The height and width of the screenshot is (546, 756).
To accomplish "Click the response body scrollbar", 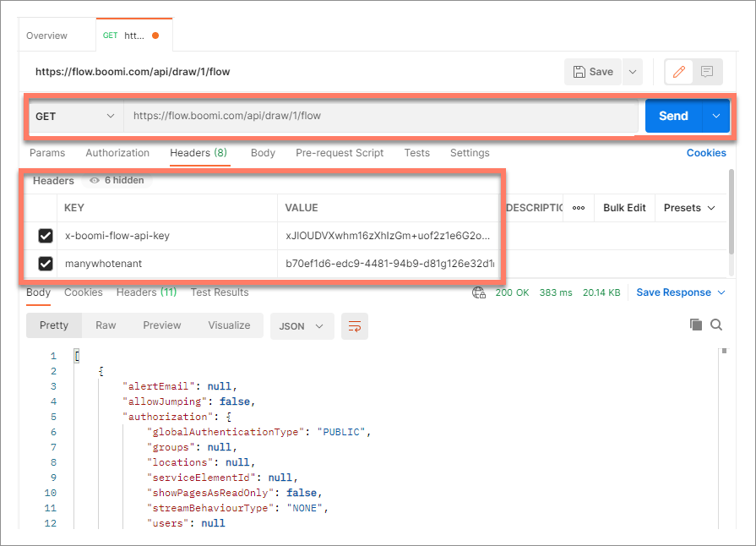I will coord(724,351).
